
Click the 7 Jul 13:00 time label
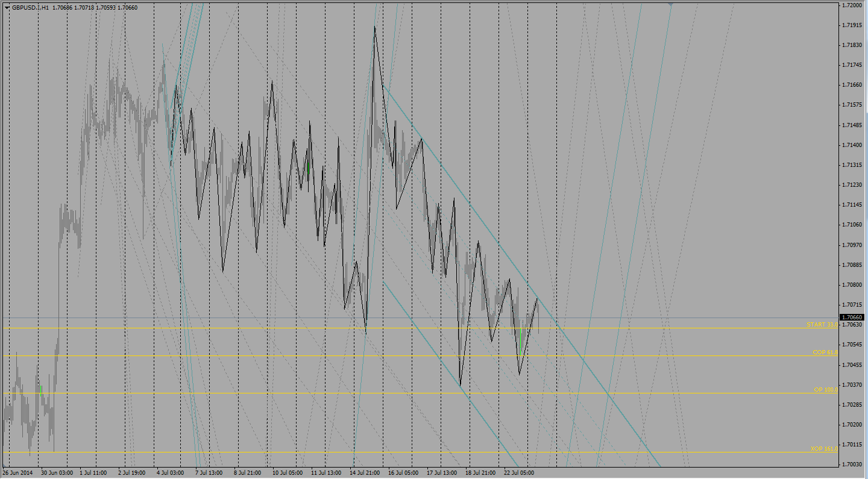coord(209,473)
